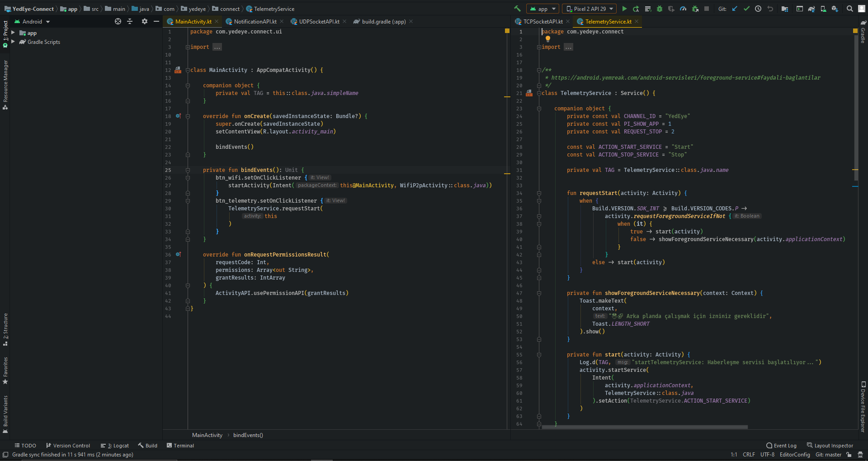Click the Git Commit green checkmark
868x461 pixels.
pyautogui.click(x=746, y=9)
